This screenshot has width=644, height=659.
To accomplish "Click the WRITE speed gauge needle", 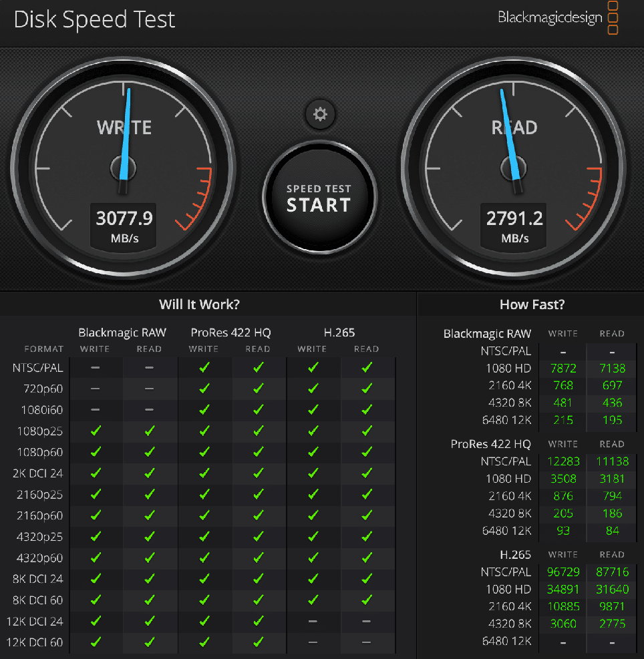I will coord(126,134).
